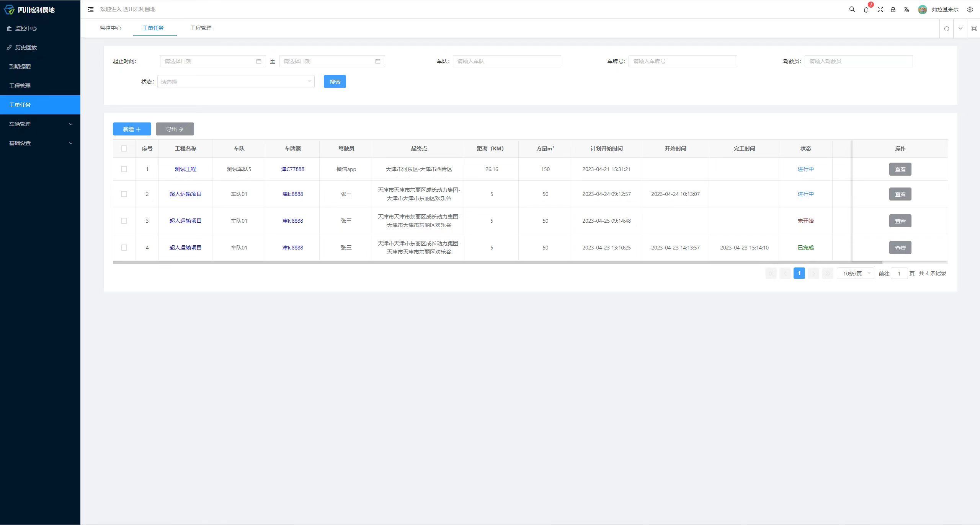Screen dimensions: 980x525
Task: Click the 搜索 button
Action: pos(335,82)
